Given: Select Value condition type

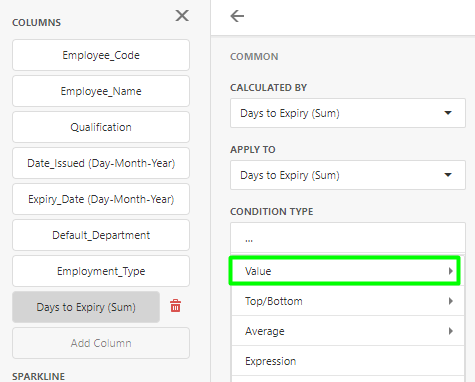Looking at the screenshot, I should tap(345, 271).
